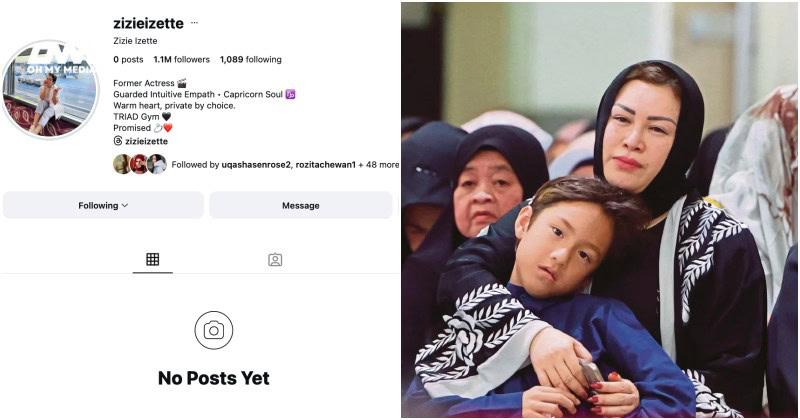Open the 1,089 following list
Image resolution: width=800 pixels, height=420 pixels.
(x=251, y=59)
